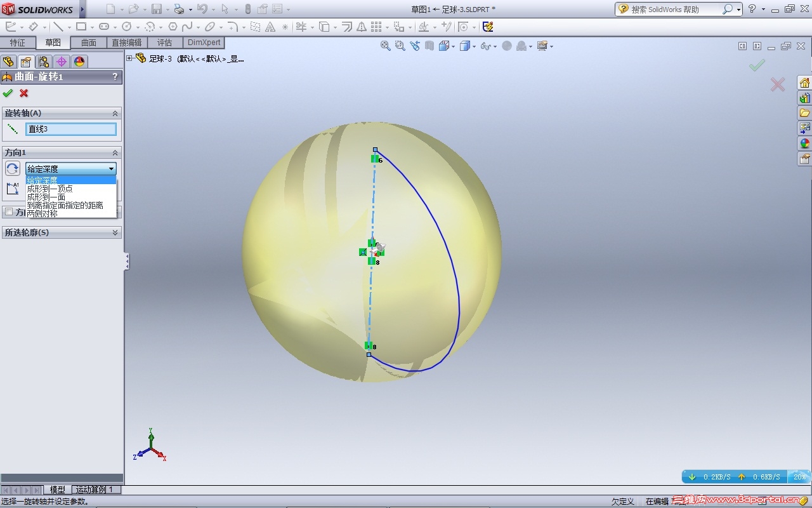Switch to the 曲面 tab
Viewport: 812px width, 508px height.
pos(89,43)
